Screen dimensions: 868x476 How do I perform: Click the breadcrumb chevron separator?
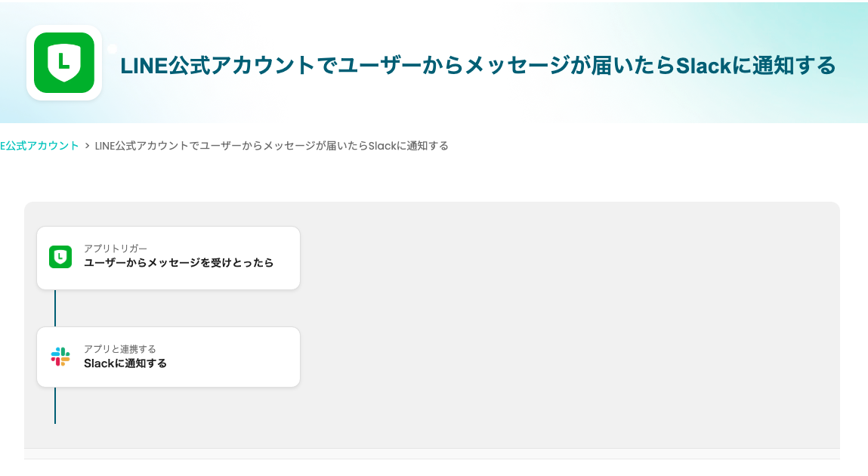tap(88, 146)
